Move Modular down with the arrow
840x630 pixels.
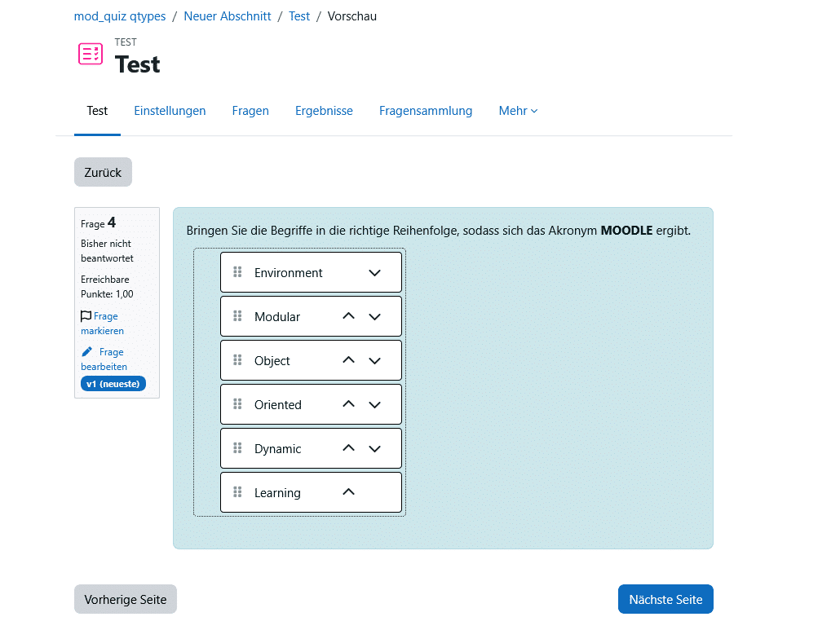[x=375, y=317]
